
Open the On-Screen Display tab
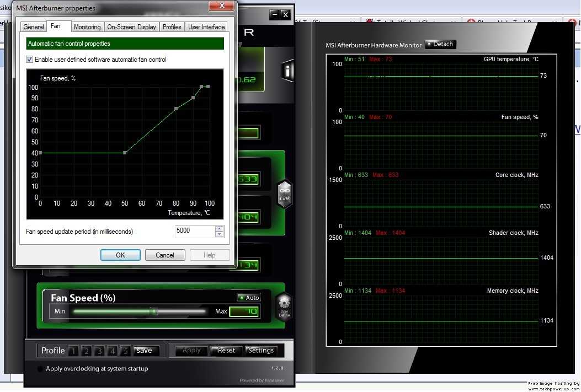point(131,27)
